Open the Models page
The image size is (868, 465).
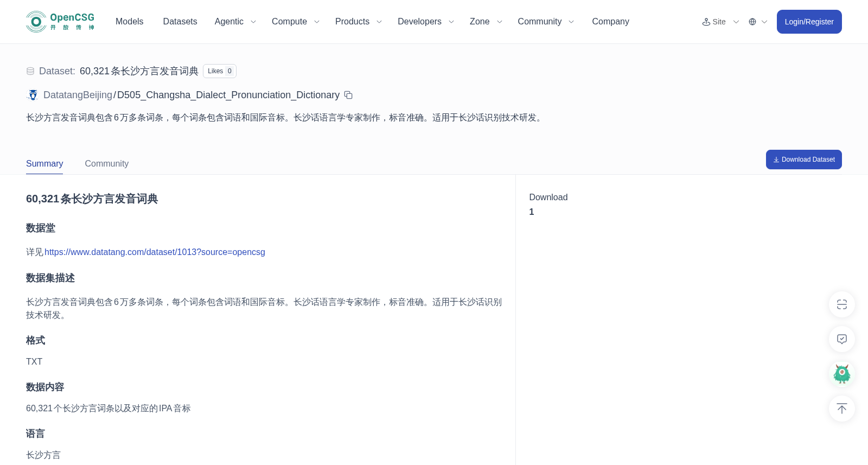click(129, 22)
